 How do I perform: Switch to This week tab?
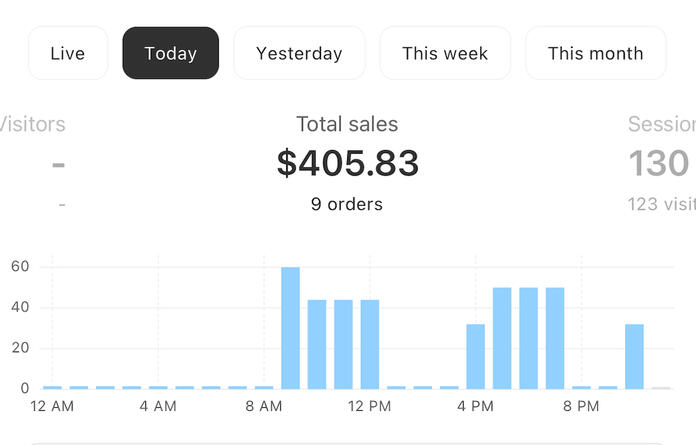click(x=445, y=53)
